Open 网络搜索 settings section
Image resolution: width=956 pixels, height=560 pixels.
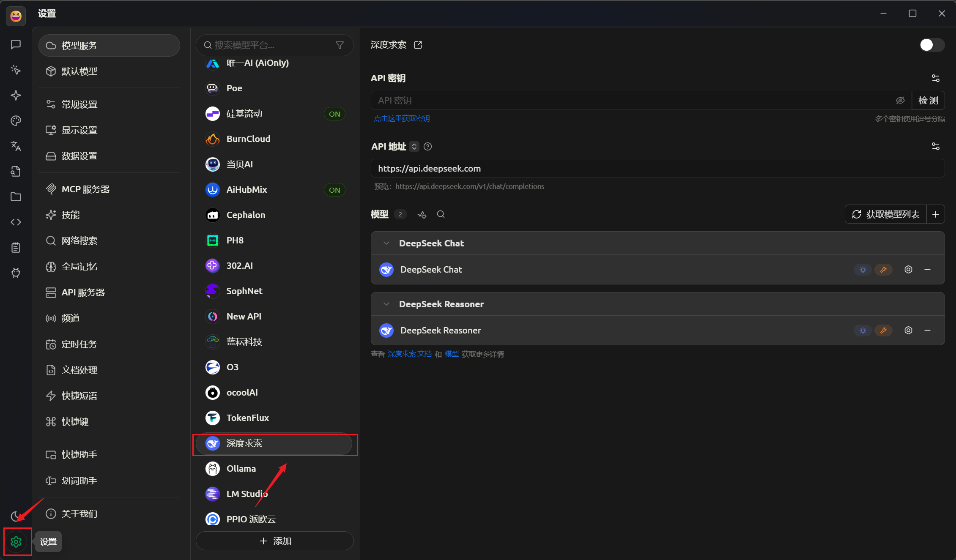[109, 240]
